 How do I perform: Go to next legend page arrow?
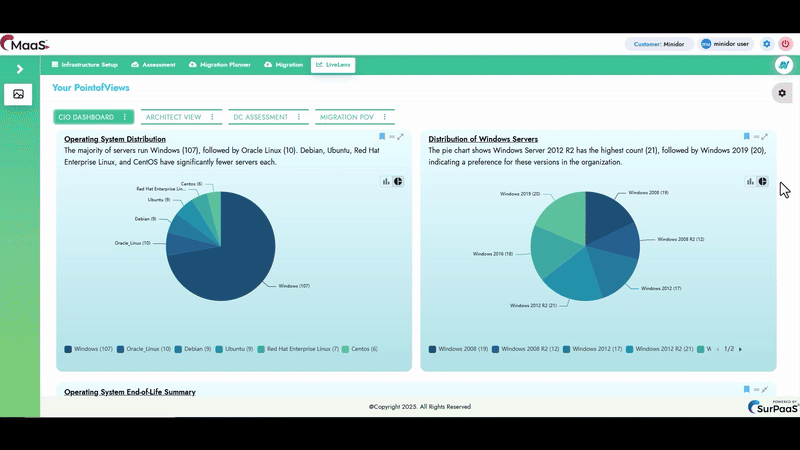point(741,349)
